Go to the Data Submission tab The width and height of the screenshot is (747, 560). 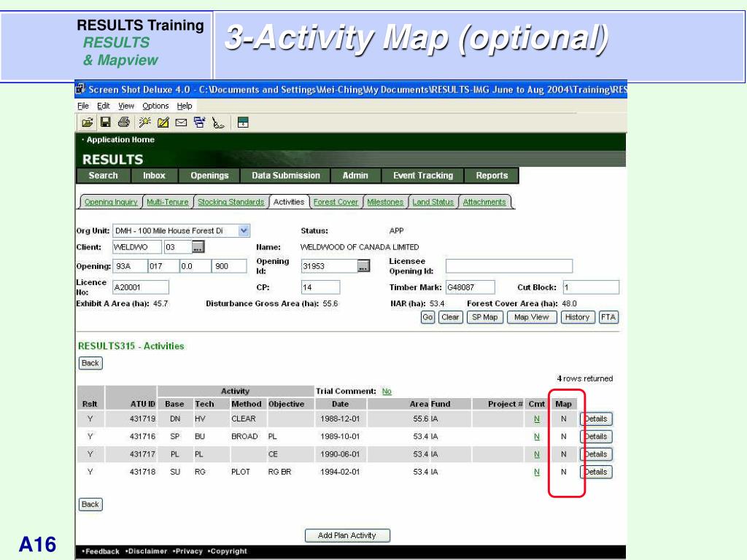[x=286, y=175]
